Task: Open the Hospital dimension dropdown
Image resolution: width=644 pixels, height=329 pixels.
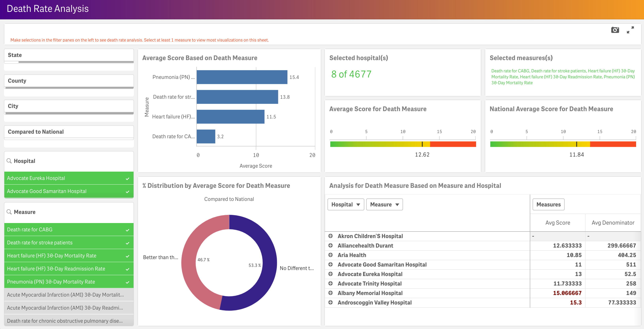Action: pyautogui.click(x=346, y=204)
